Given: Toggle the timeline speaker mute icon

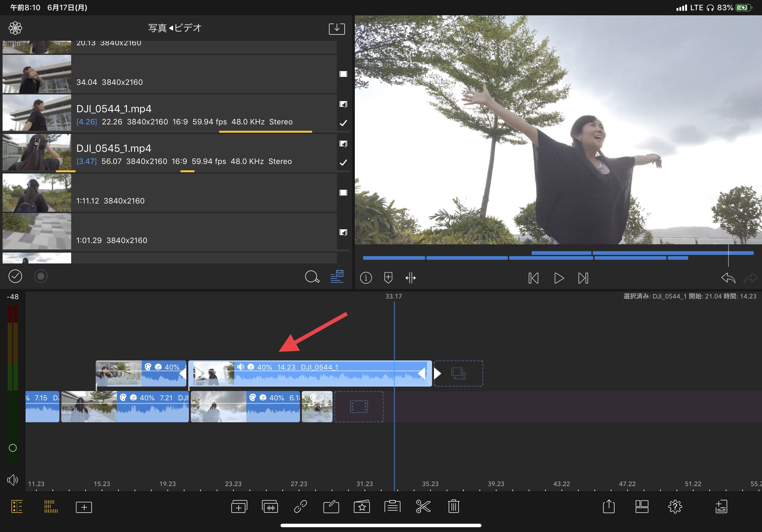Looking at the screenshot, I should click(x=13, y=480).
